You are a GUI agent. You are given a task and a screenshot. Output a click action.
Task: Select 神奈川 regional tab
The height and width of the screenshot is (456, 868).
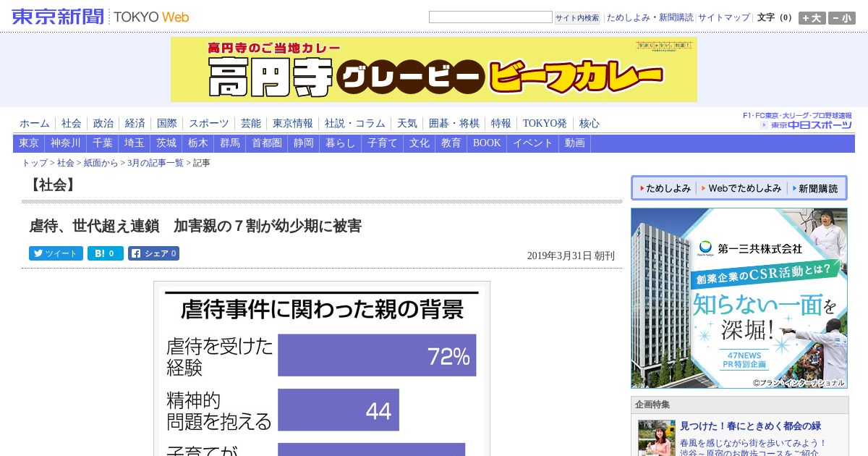coord(66,143)
